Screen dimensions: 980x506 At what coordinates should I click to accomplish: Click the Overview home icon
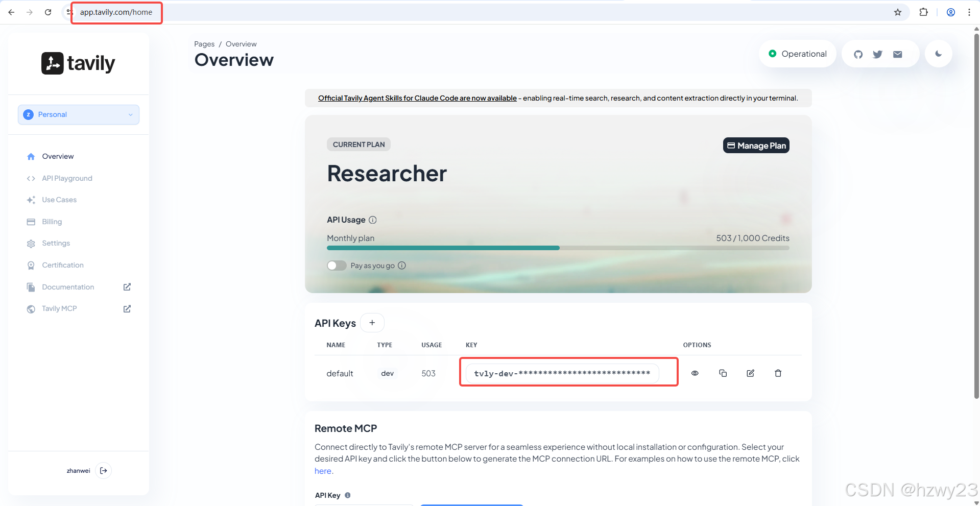point(31,156)
